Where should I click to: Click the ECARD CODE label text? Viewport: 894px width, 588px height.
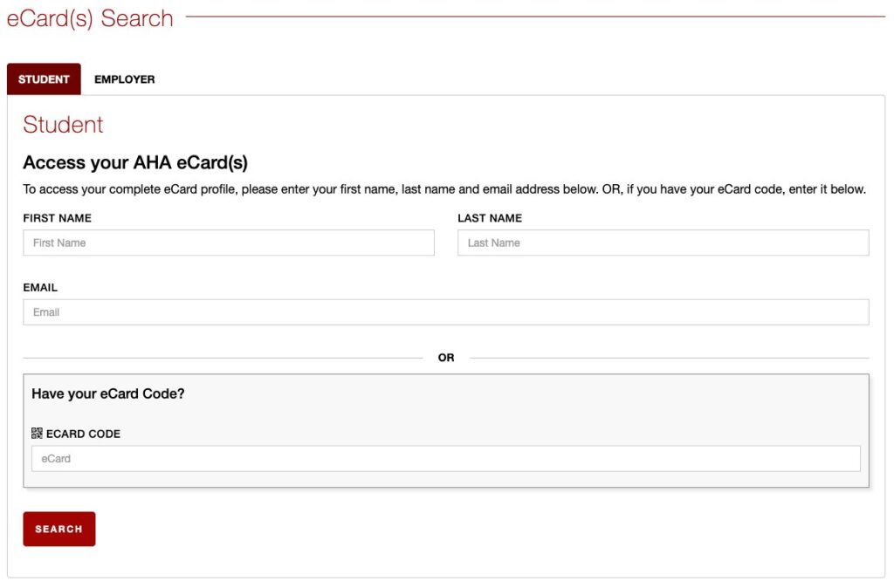(83, 434)
